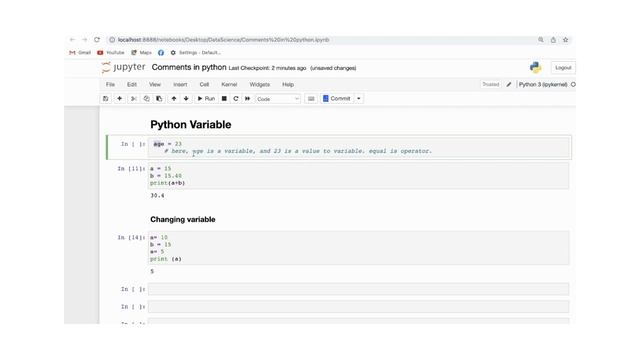Open the Facebook bookmark icon
This screenshot has height=360, width=640.
(161, 53)
